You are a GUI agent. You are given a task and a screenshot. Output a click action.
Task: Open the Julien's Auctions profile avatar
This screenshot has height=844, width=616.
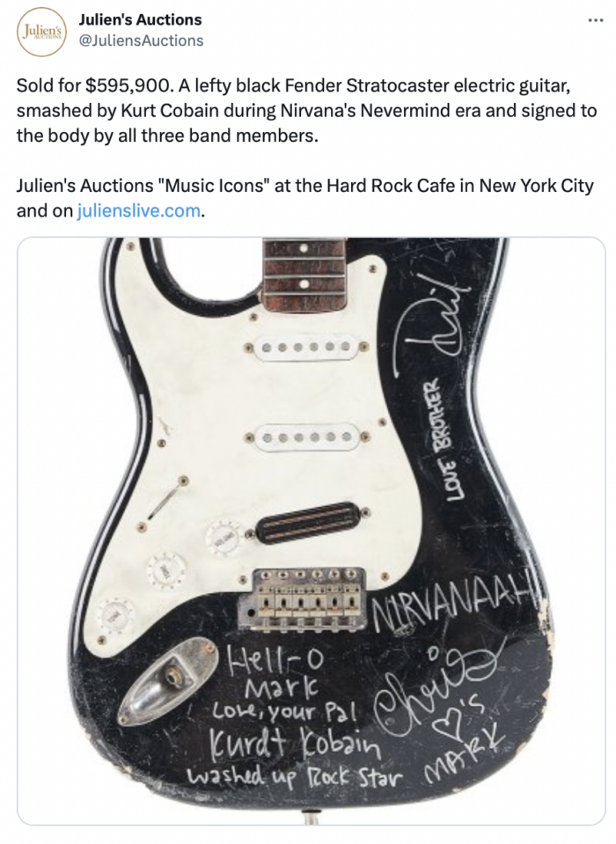(x=42, y=32)
